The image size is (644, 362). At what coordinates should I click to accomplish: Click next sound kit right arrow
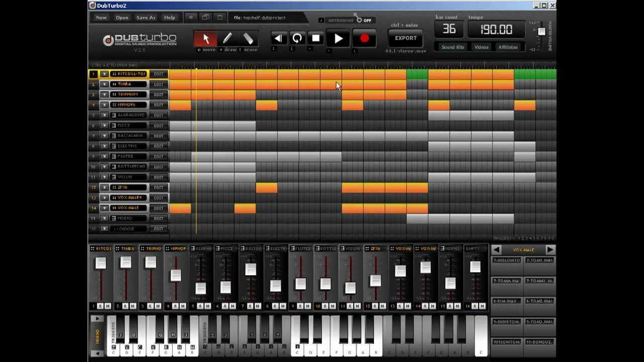click(x=550, y=249)
